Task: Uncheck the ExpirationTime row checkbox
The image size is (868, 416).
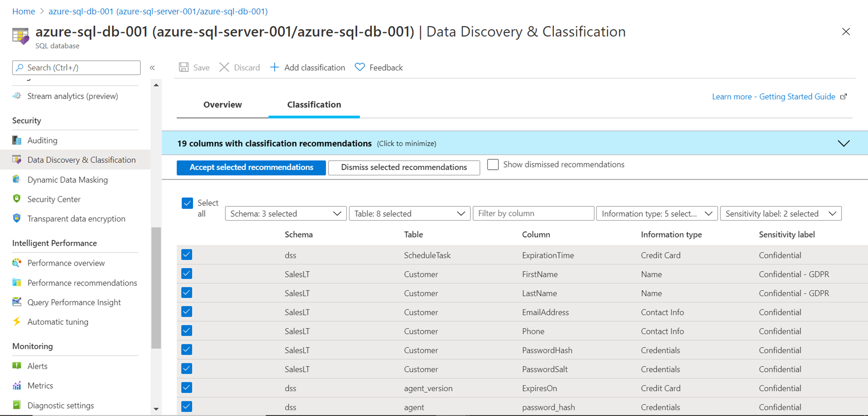Action: point(187,255)
